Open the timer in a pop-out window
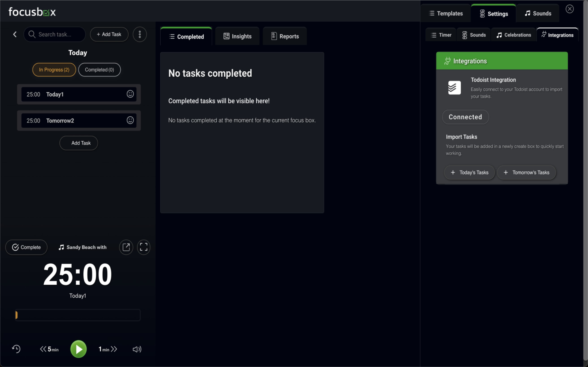588x367 pixels. (126, 247)
